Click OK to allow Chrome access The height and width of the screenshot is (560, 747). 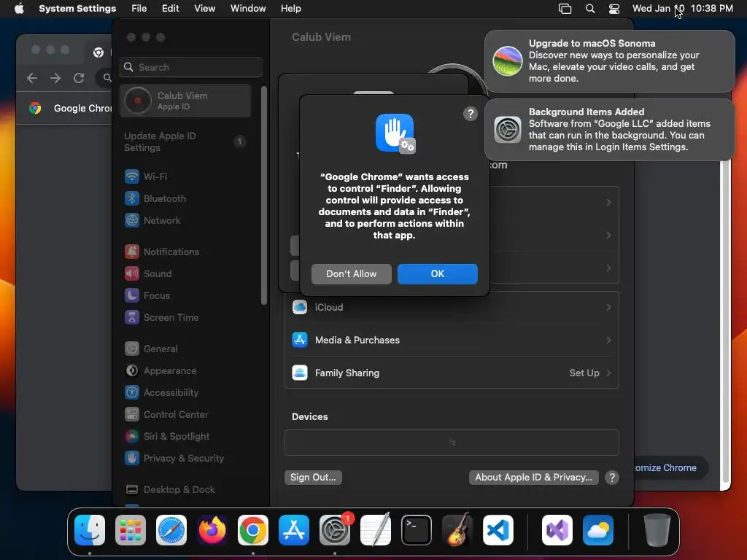coord(438,274)
